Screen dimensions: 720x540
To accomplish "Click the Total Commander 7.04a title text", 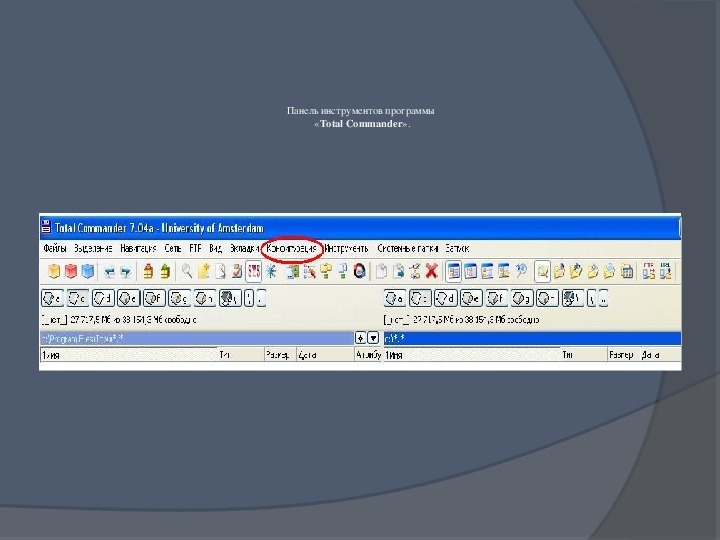I will click(x=159, y=228).
